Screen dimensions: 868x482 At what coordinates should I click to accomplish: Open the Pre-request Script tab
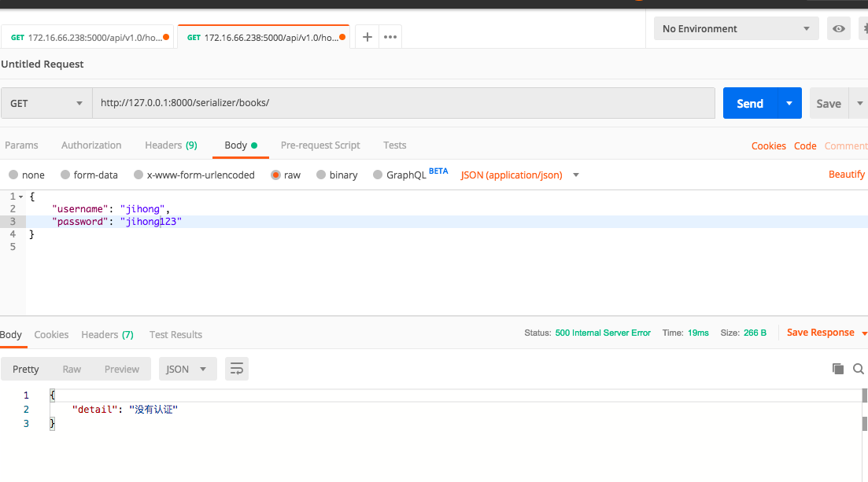click(320, 145)
